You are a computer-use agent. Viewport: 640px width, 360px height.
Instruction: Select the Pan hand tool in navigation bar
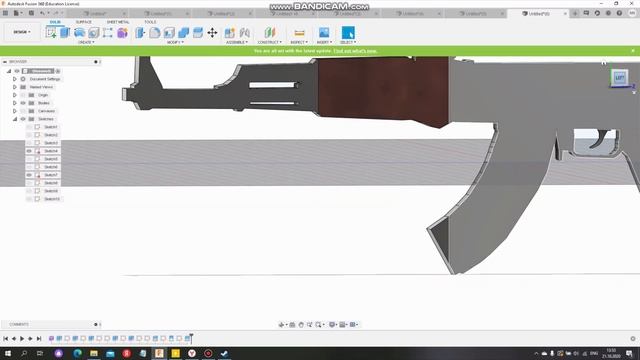click(x=301, y=324)
